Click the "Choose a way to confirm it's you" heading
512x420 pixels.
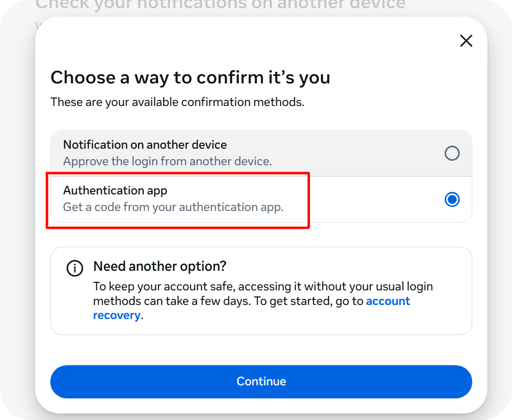190,77
